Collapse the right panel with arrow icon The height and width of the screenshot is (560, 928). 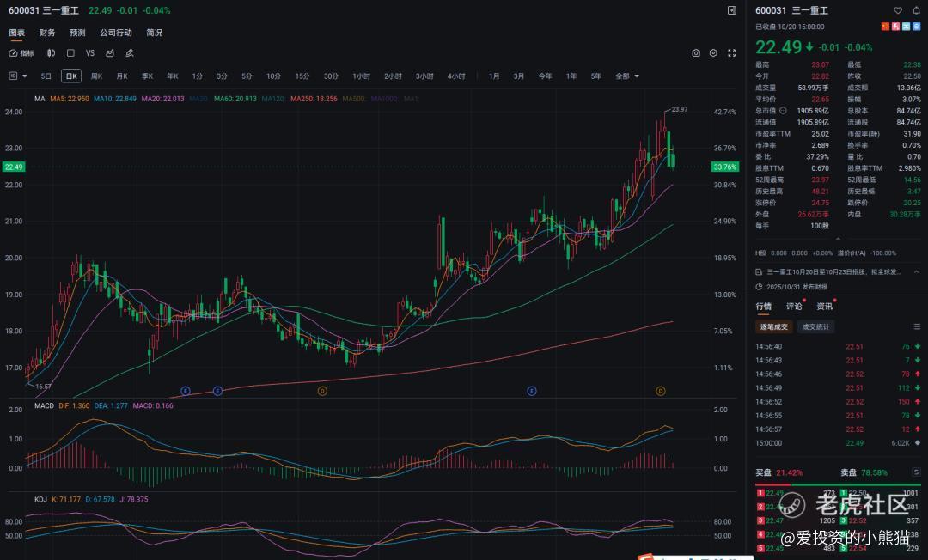coord(732,10)
